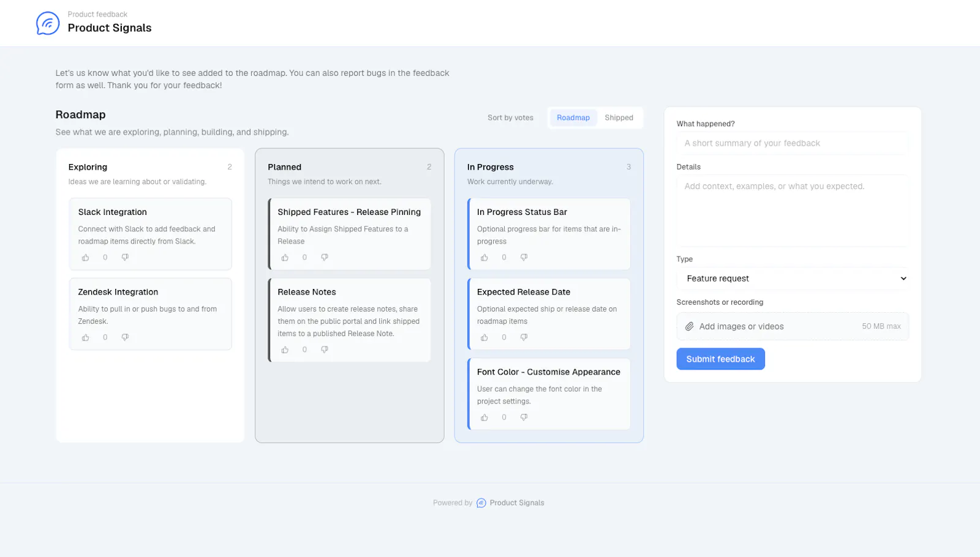Screen dimensions: 980x557
Task: Open the Zendesk Integration card title
Action: (x=118, y=293)
